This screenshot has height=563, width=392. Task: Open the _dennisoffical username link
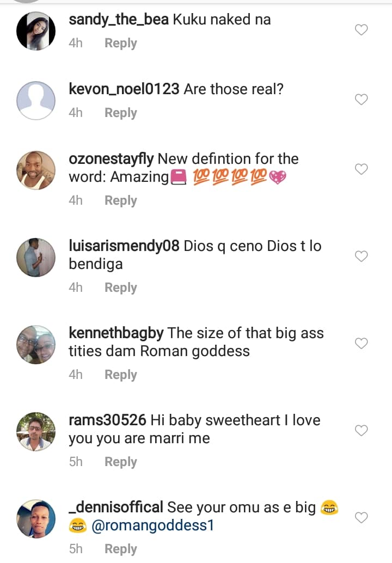coord(116,507)
